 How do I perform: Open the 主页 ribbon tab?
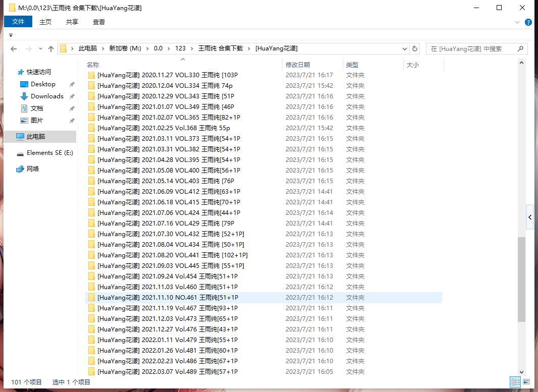(x=45, y=22)
